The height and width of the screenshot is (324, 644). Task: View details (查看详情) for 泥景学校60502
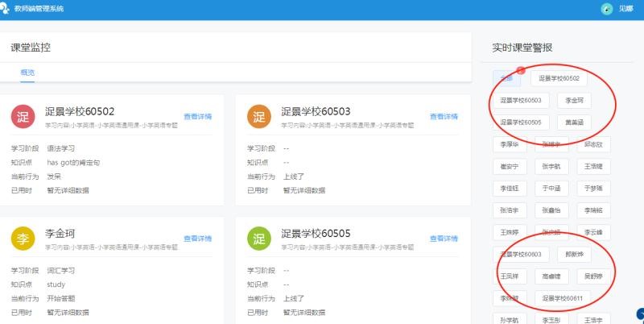(197, 116)
